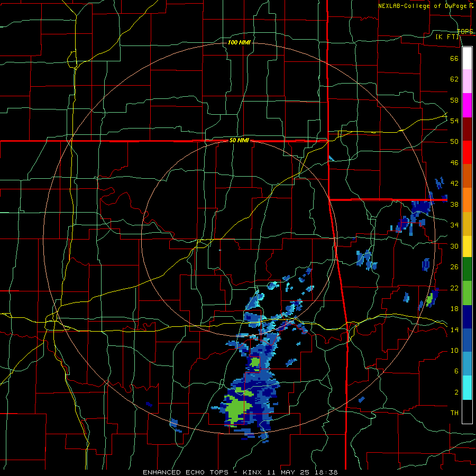Click the magenta color band near 58
476x476 pixels.
click(x=467, y=105)
